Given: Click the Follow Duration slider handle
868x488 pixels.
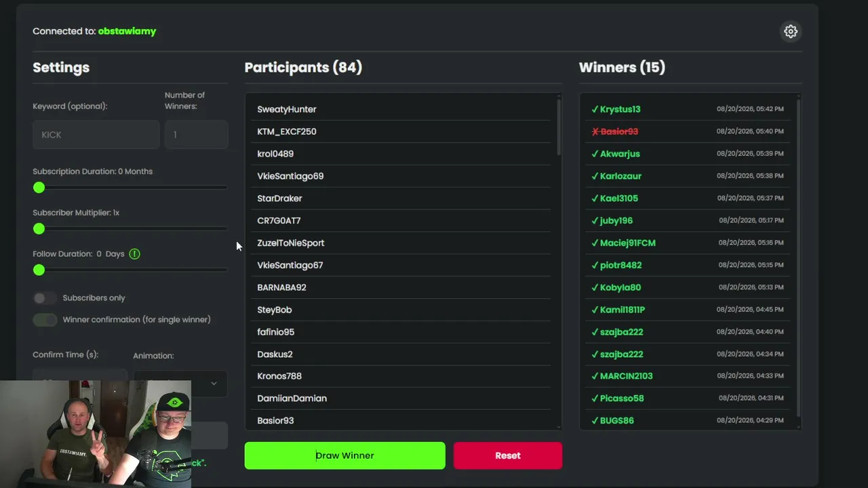Looking at the screenshot, I should [x=39, y=270].
